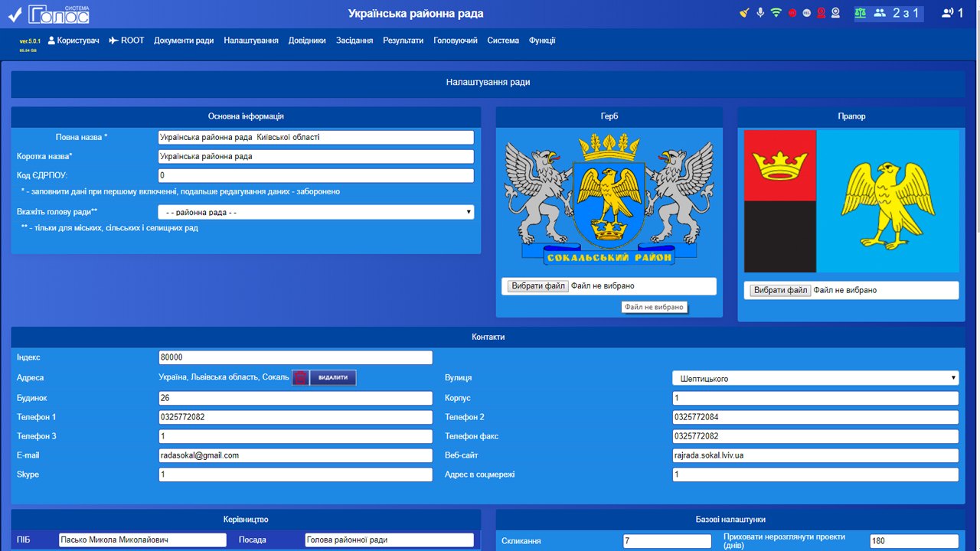
Task: Click the green Wi-Fi signal icon
Action: click(x=776, y=13)
